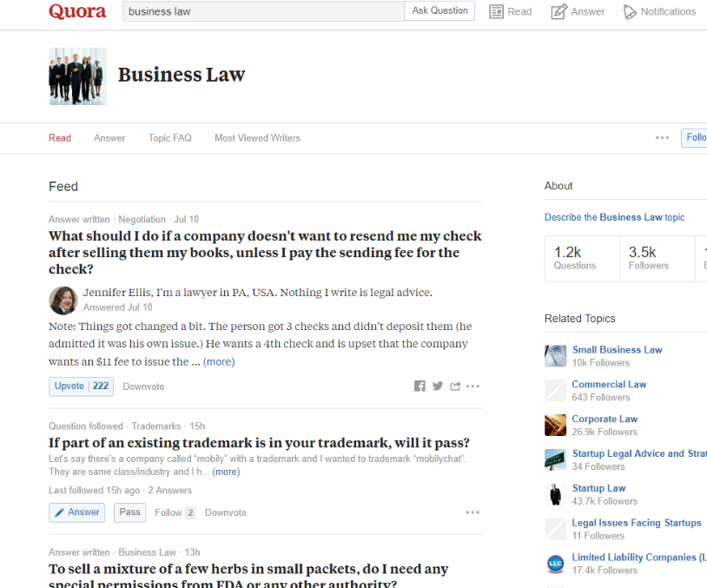707x588 pixels.
Task: Open the Notifications bell icon
Action: tap(630, 11)
